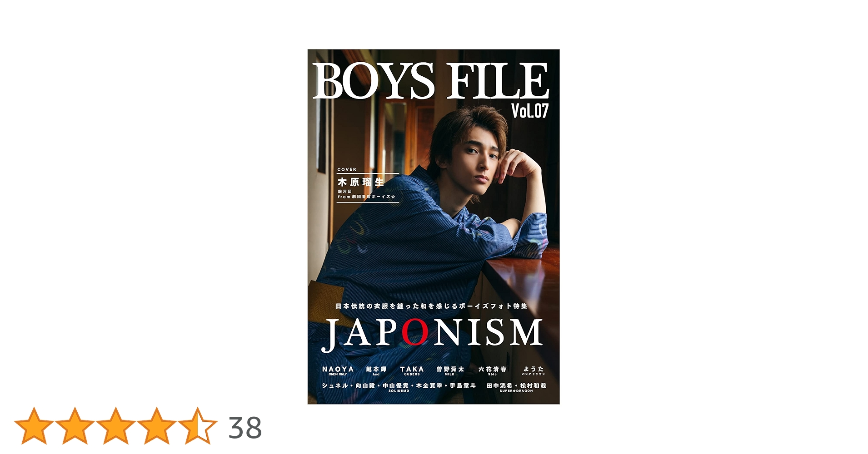Open the BOYS FILE cover image
The width and height of the screenshot is (868, 454).
tap(434, 227)
